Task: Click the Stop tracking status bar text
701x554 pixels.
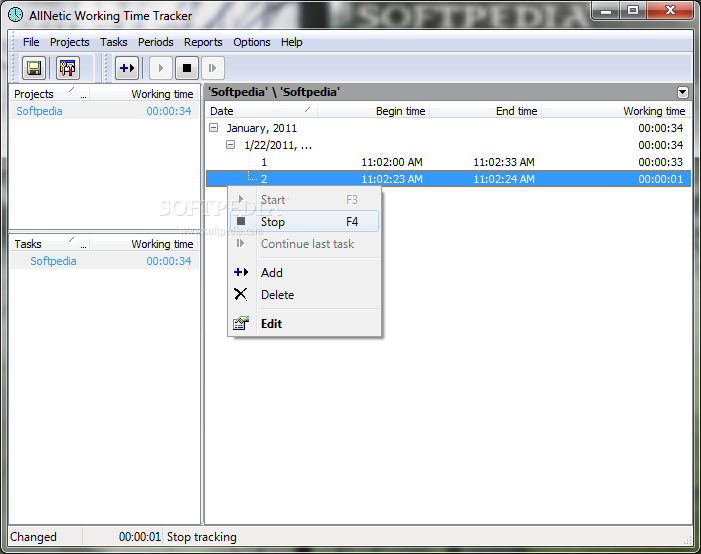Action: coord(202,537)
